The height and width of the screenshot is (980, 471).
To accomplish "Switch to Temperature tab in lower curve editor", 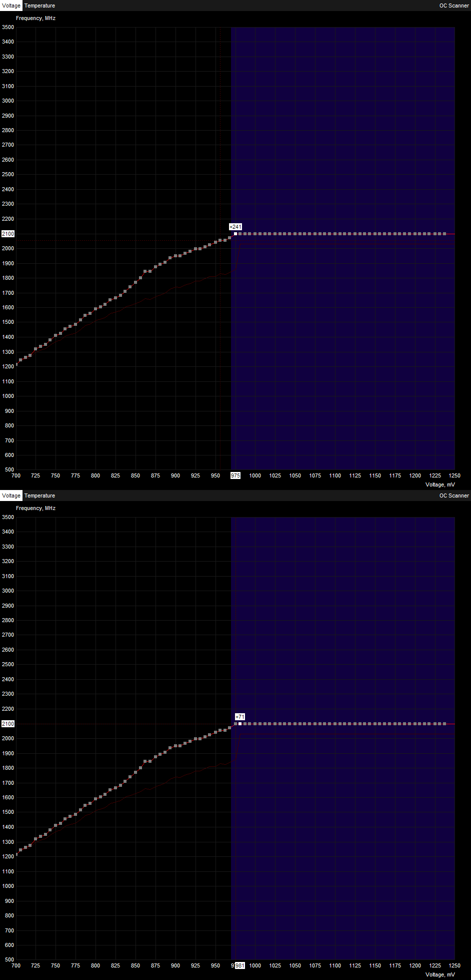I will click(x=39, y=496).
